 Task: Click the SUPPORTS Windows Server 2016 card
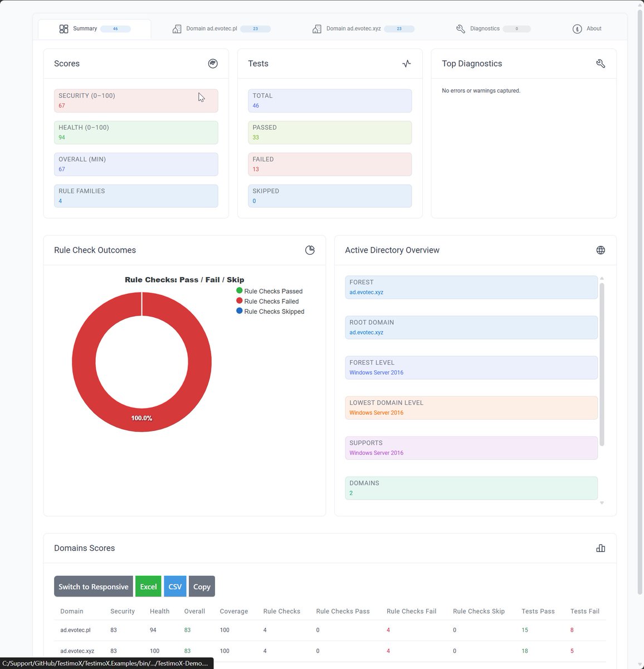tap(471, 448)
